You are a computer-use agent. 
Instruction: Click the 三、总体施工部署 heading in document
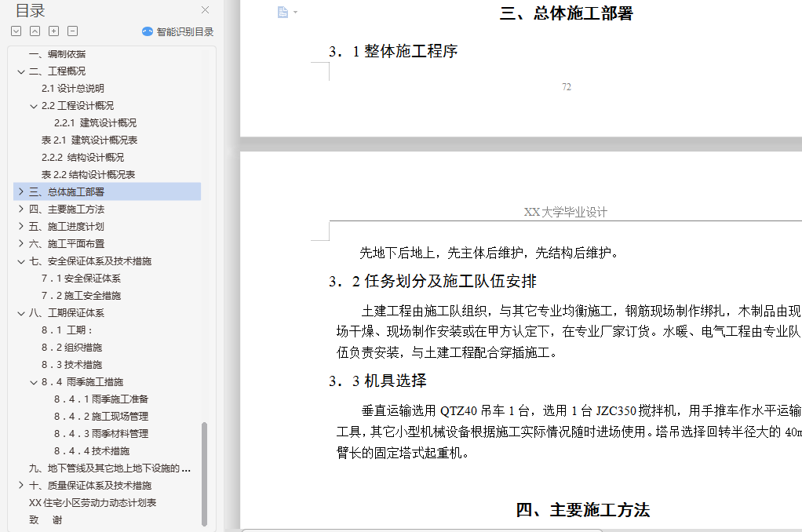click(x=567, y=13)
